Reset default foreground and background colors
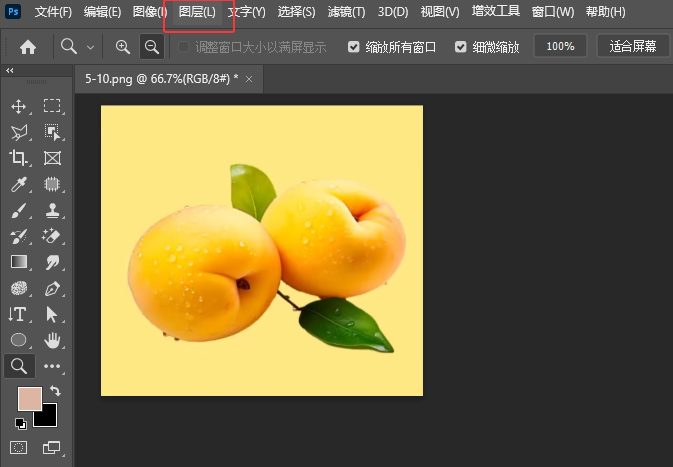This screenshot has height=467, width=673. pos(21,424)
